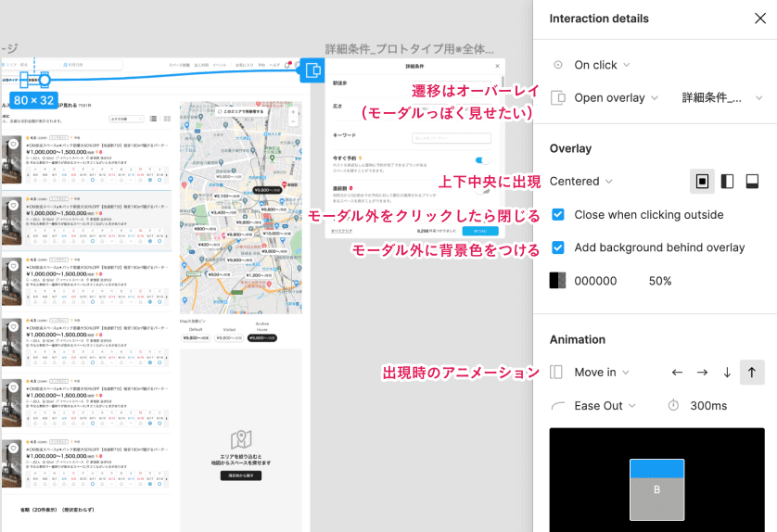Image resolution: width=777 pixels, height=532 pixels.
Task: Edit the 000000 hex color value
Action: click(x=595, y=281)
